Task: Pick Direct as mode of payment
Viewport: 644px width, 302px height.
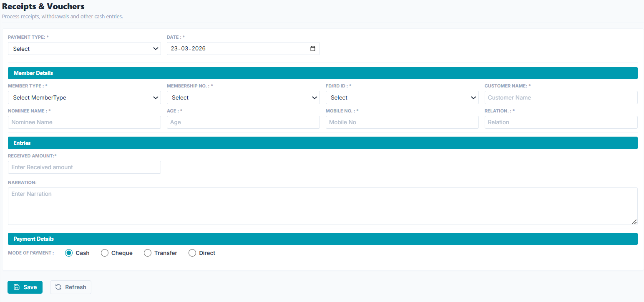Action: point(192,253)
